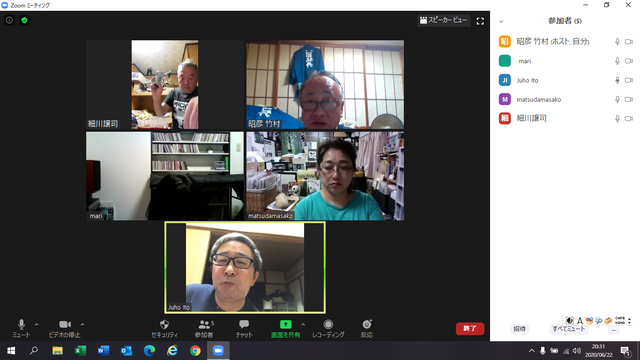Open meeting information icon
Screen dimensions: 640x360
pyautogui.click(x=9, y=20)
